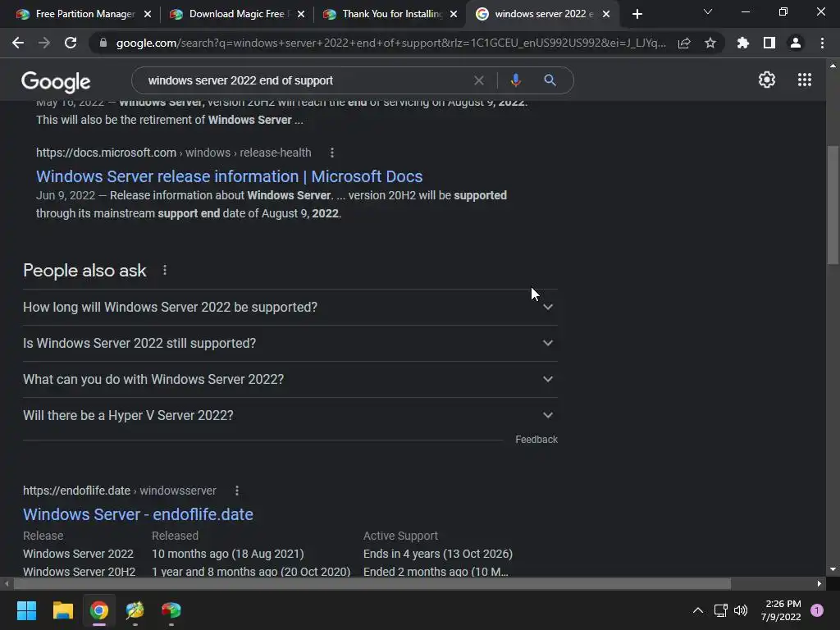840x630 pixels.
Task: Open the network status tray icon
Action: click(x=720, y=610)
